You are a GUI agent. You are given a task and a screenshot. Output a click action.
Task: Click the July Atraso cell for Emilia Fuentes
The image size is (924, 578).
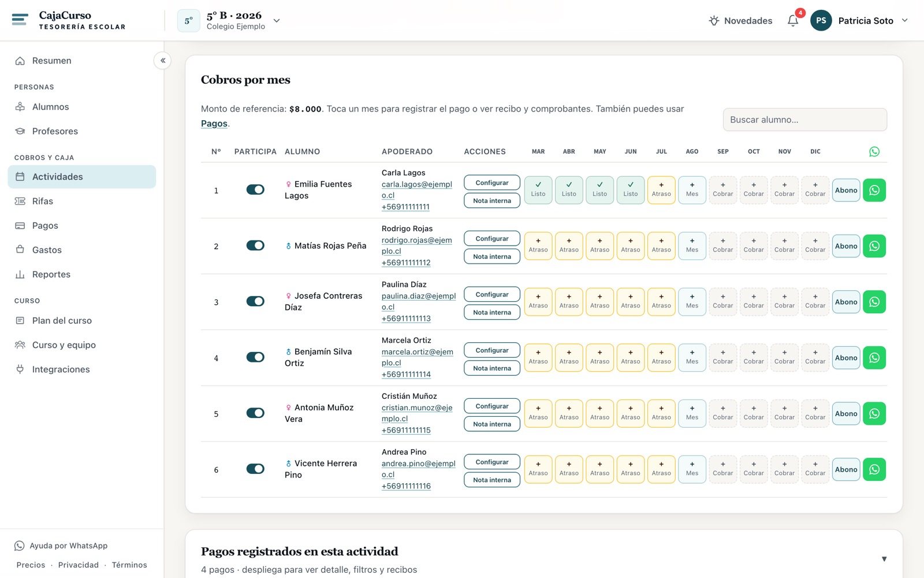(x=661, y=190)
